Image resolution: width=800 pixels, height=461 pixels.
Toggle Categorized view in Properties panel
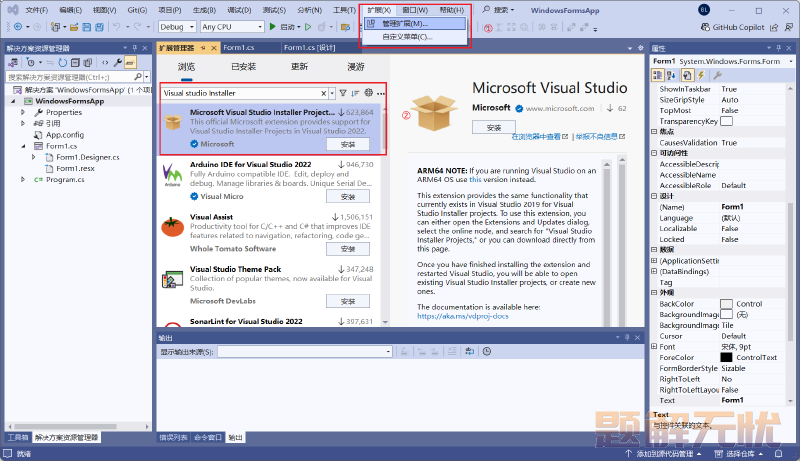657,75
